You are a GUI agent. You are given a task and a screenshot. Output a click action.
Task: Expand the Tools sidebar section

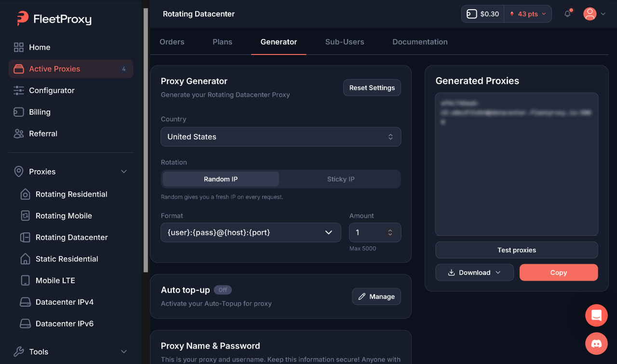tap(124, 352)
